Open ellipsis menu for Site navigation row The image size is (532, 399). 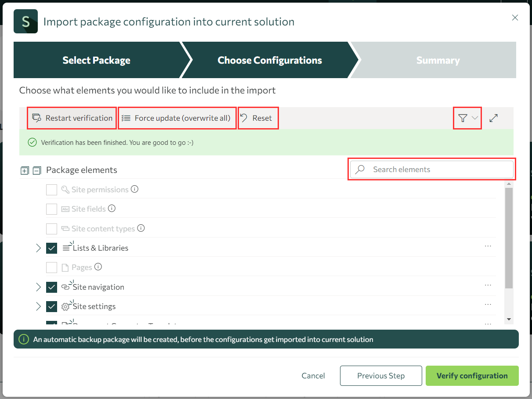point(488,285)
